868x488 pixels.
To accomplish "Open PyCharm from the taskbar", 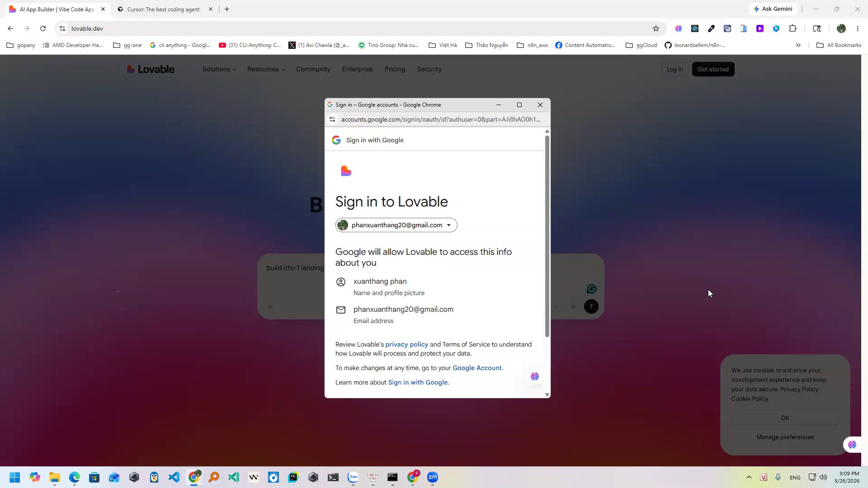I will (293, 477).
